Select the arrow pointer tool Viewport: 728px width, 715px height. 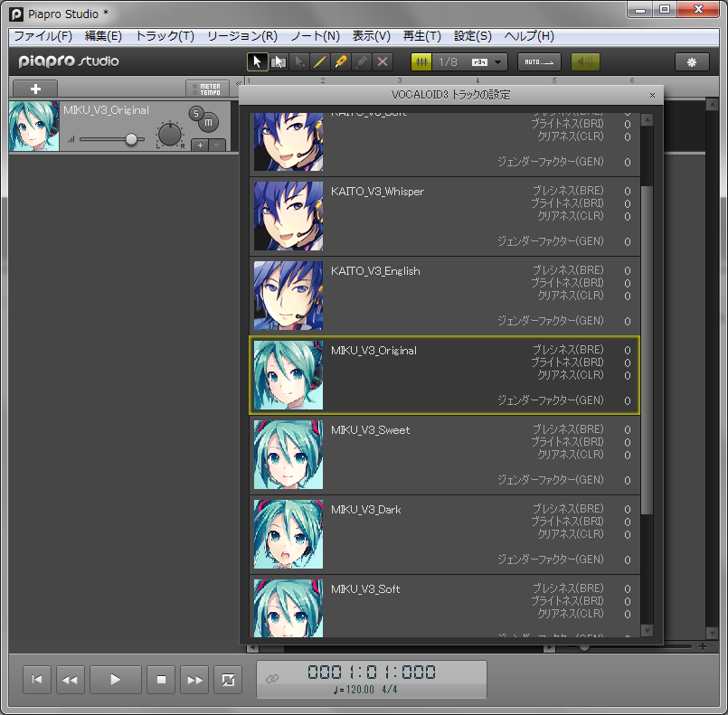pos(257,61)
